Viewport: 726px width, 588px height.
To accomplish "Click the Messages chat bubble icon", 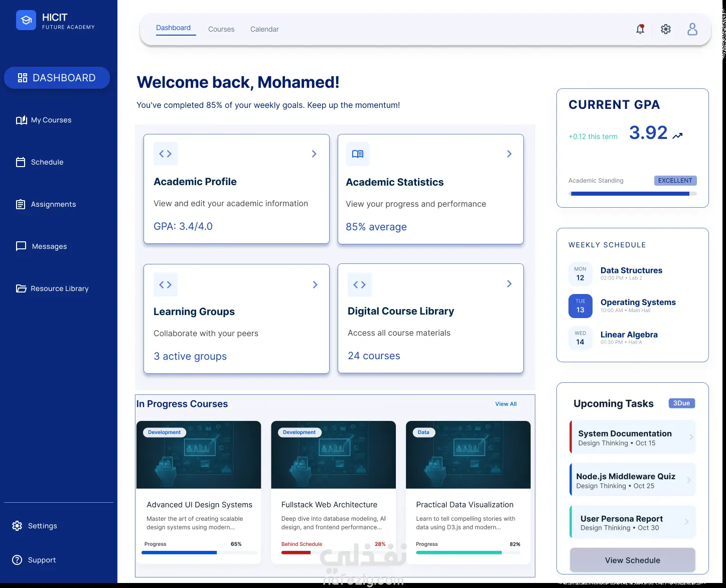I will point(21,246).
